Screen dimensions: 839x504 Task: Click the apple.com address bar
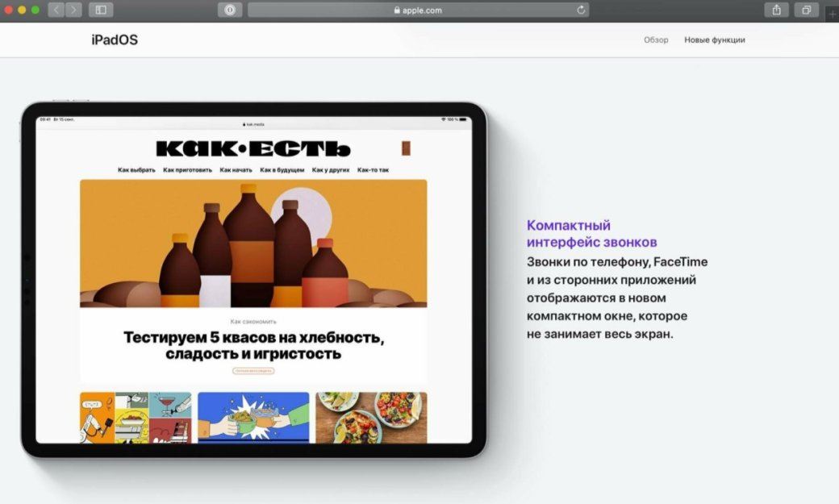(x=418, y=10)
